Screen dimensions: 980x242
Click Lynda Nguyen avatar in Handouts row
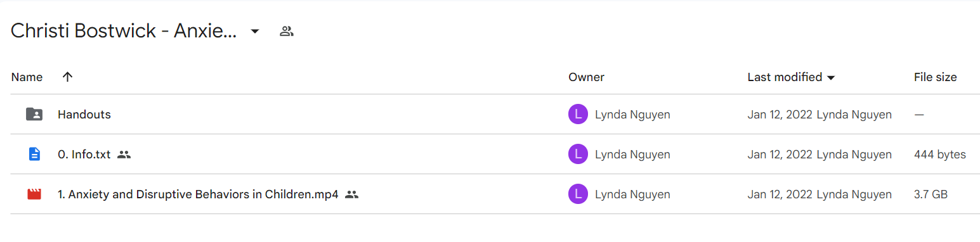(578, 115)
